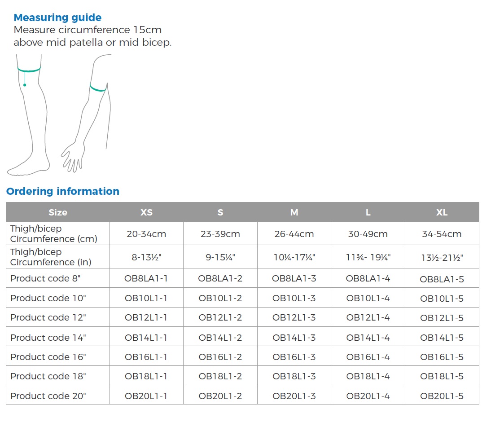
Task: Click product code OB20L1-5
Action: (x=442, y=396)
